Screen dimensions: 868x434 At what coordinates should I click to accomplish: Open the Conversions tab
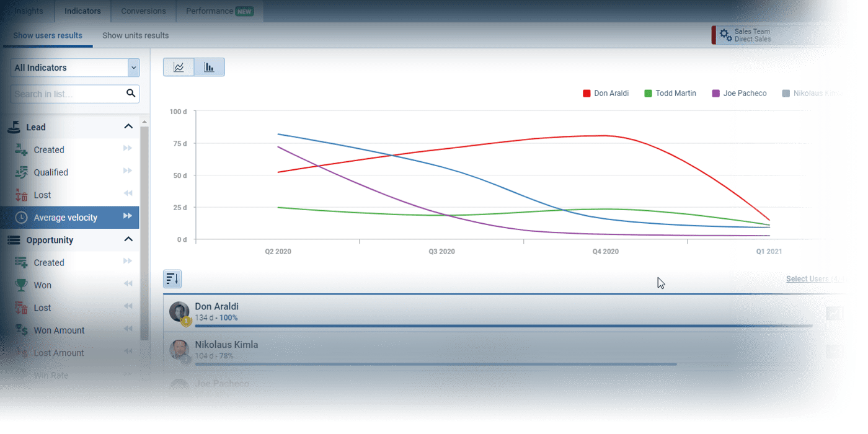[143, 11]
